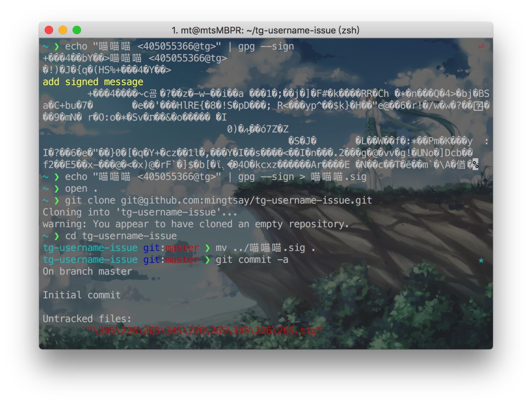This screenshot has height=405, width=532.
Task: Click the 'cd tg-username-issue' command line
Action: pos(121,236)
